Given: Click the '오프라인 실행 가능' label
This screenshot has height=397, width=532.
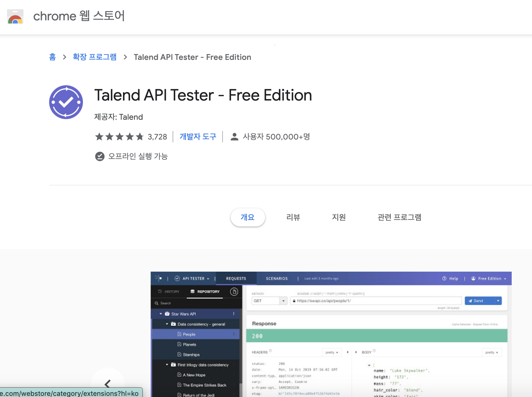Looking at the screenshot, I should [138, 156].
